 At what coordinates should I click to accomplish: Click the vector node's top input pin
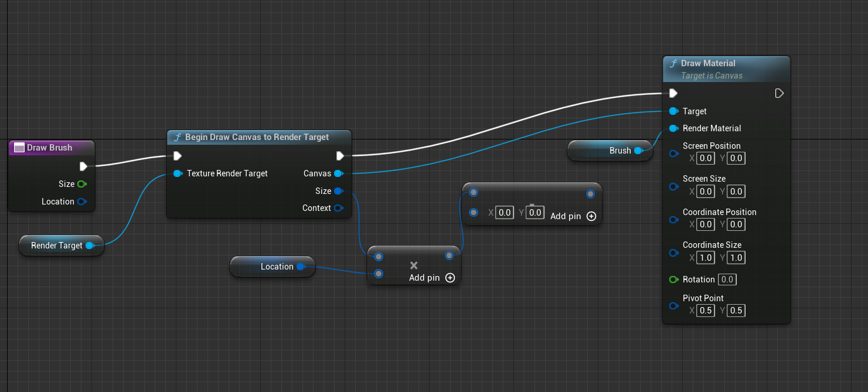[x=474, y=192]
